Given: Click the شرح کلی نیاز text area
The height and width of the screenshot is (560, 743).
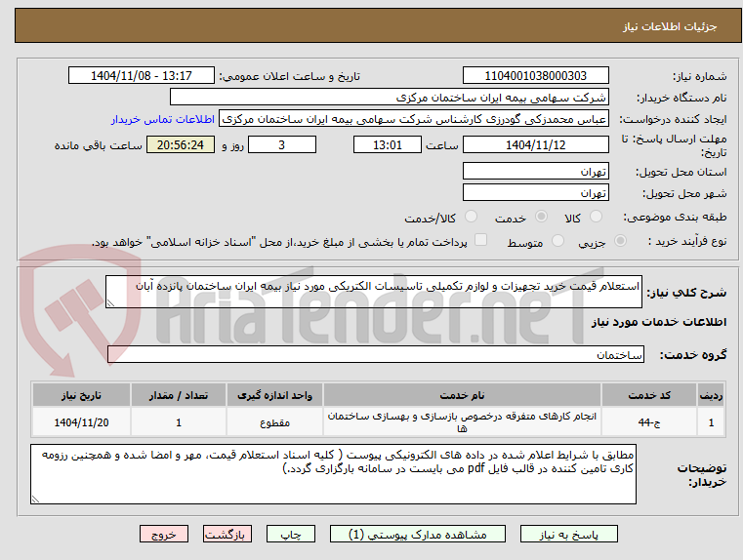Looking at the screenshot, I should point(373,292).
